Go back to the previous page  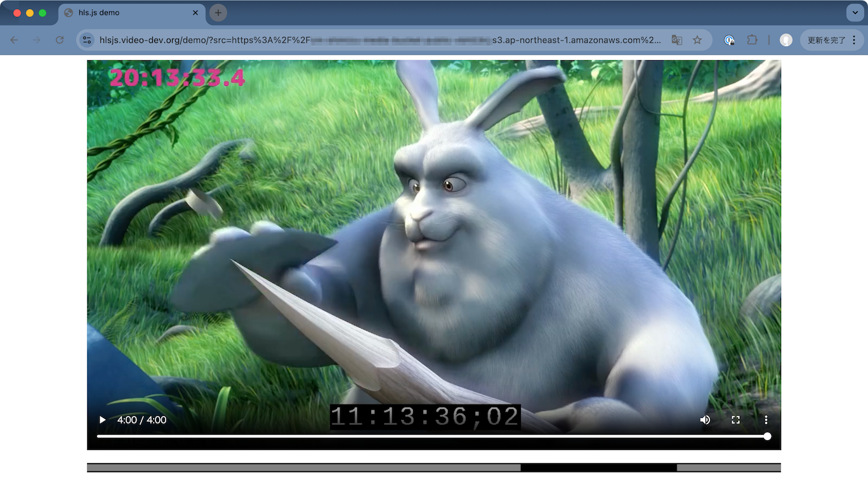click(x=14, y=40)
